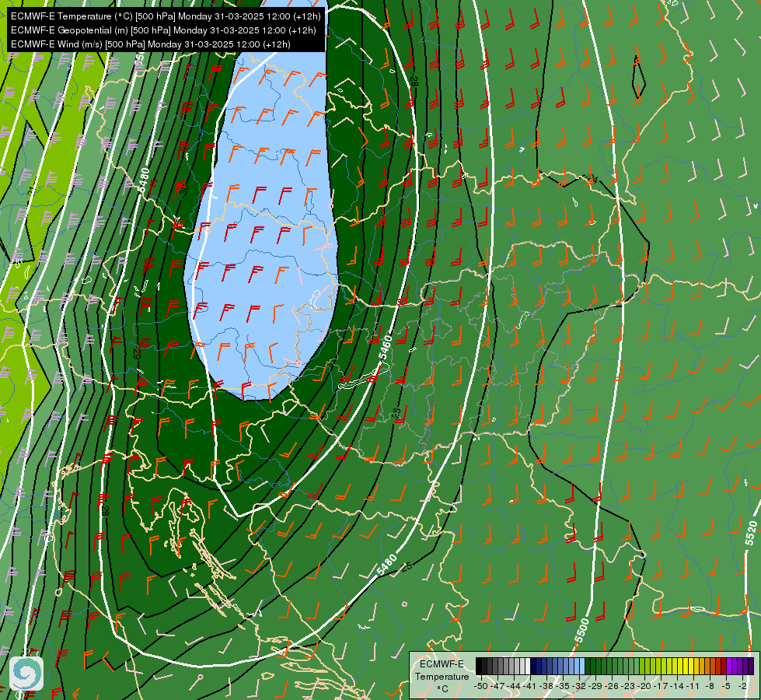Image resolution: width=761 pixels, height=700 pixels.
Task: Click the -17 legend value
Action: click(x=661, y=686)
